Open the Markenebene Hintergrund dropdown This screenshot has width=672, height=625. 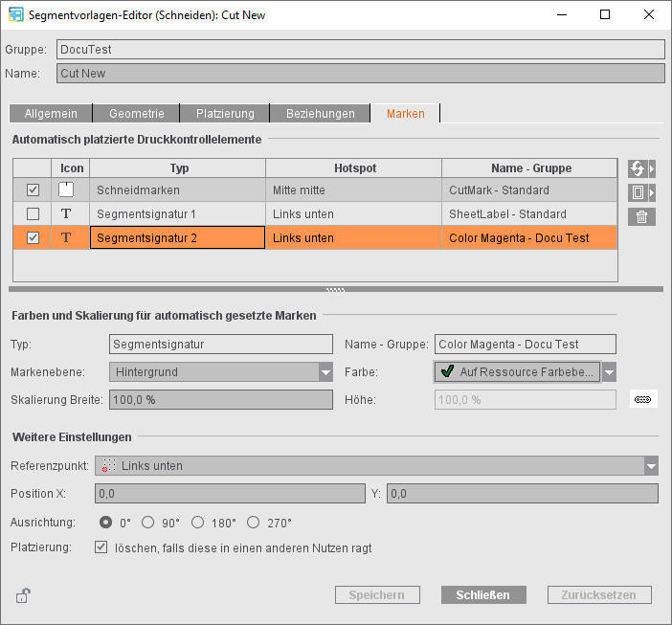tap(221, 371)
